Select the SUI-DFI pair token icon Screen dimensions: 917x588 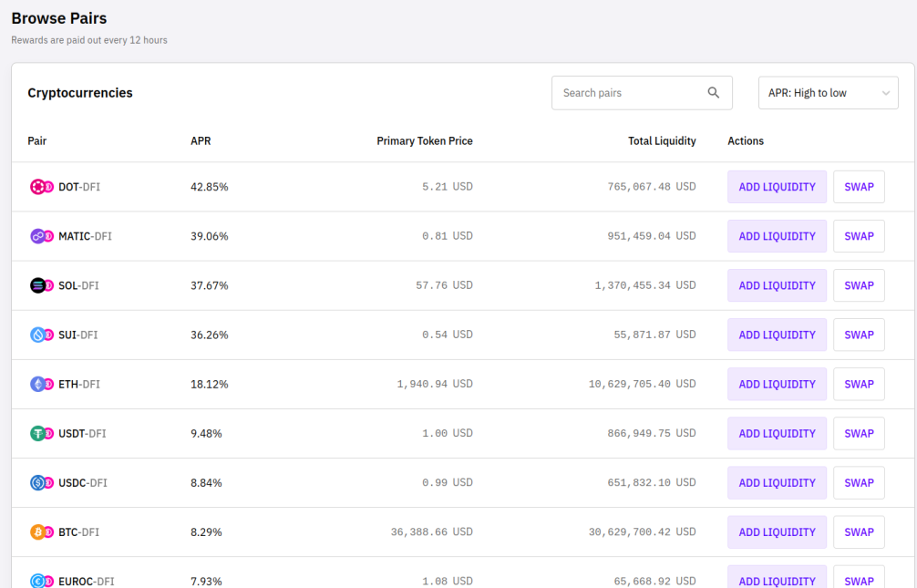click(x=42, y=335)
